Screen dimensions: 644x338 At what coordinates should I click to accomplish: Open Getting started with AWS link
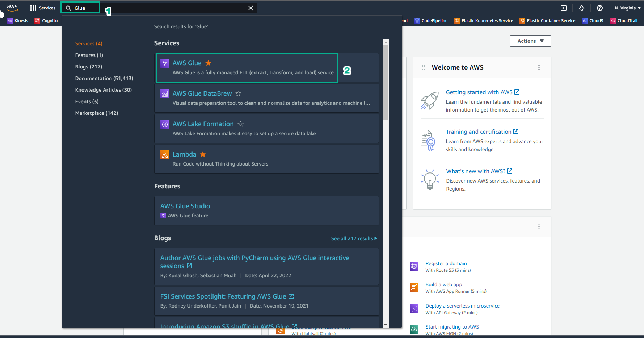click(x=483, y=92)
